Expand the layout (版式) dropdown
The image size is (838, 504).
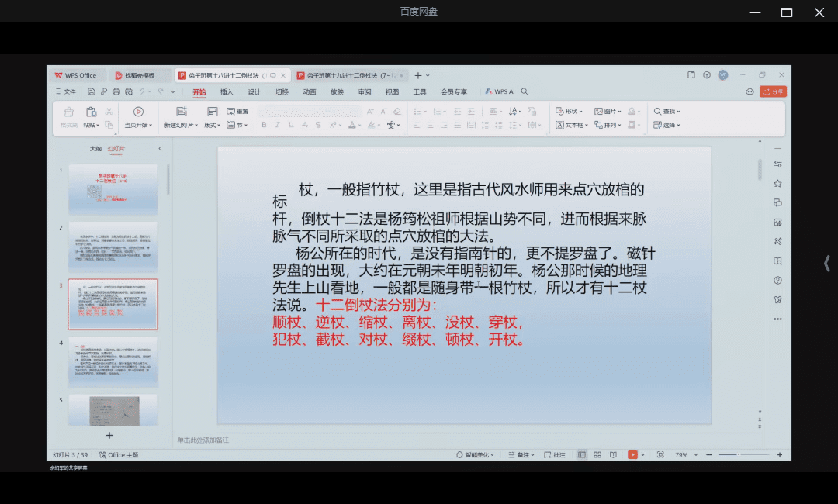click(212, 125)
